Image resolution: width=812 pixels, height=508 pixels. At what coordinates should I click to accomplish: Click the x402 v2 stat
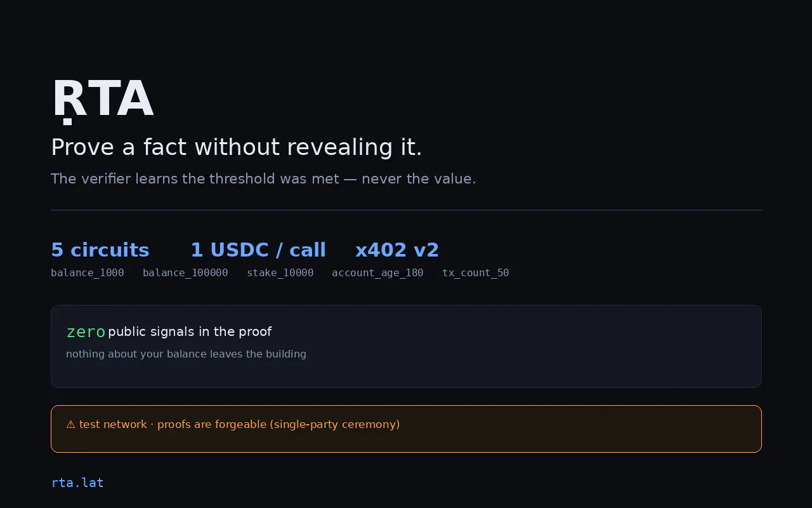point(397,250)
